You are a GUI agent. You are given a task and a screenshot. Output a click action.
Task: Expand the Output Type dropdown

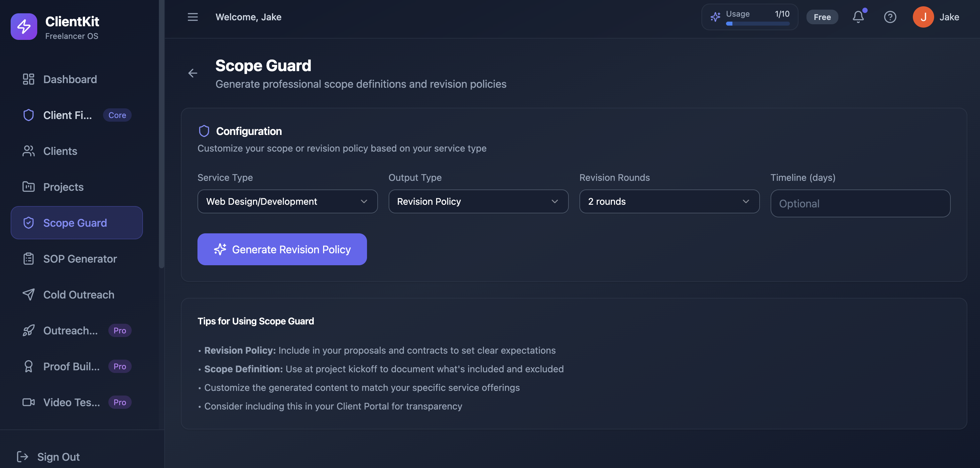click(x=478, y=201)
